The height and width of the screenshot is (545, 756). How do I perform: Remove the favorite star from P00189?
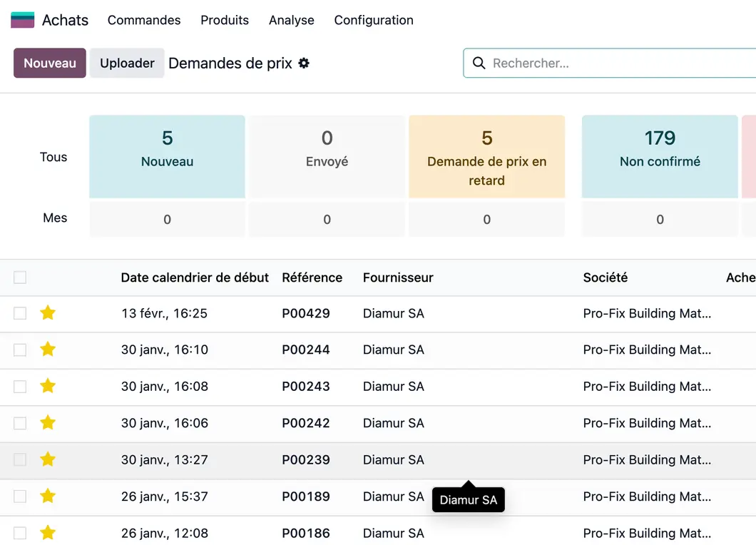(48, 496)
